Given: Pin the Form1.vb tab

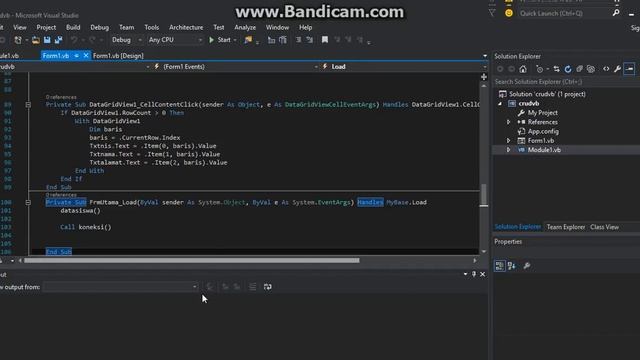Looking at the screenshot, I should tap(76, 56).
